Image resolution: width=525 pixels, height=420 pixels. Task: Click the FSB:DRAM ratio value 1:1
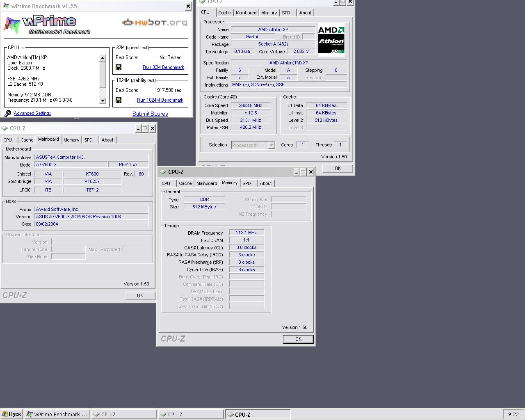pyautogui.click(x=247, y=240)
